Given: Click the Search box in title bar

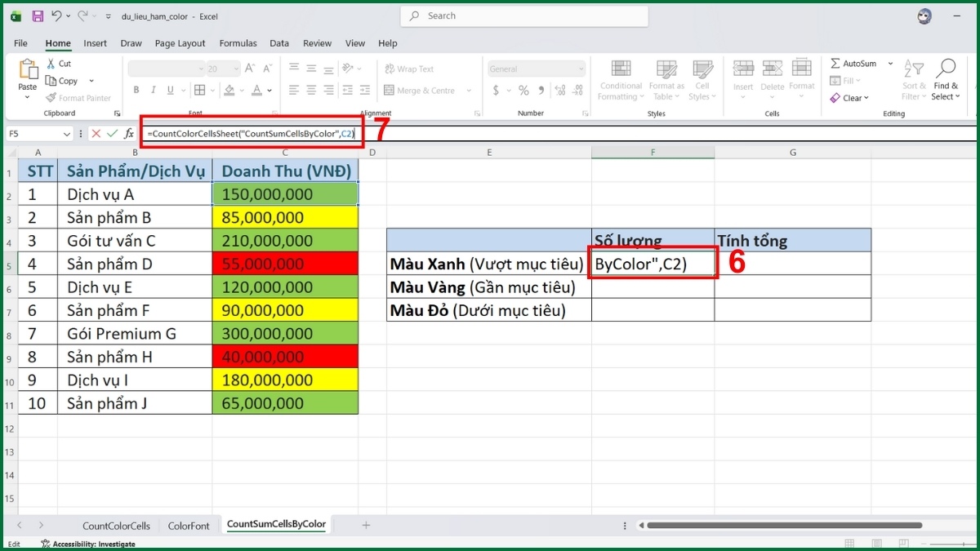Looking at the screenshot, I should [524, 16].
